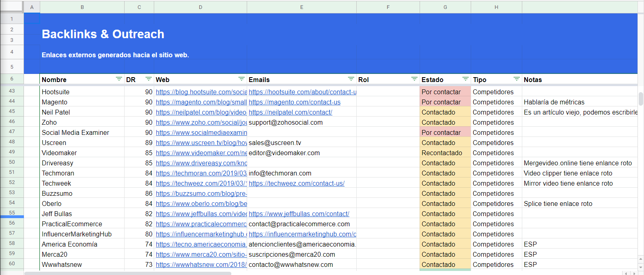Select the Backlinks & Outreach title cell
644x275 pixels.
[x=103, y=34]
